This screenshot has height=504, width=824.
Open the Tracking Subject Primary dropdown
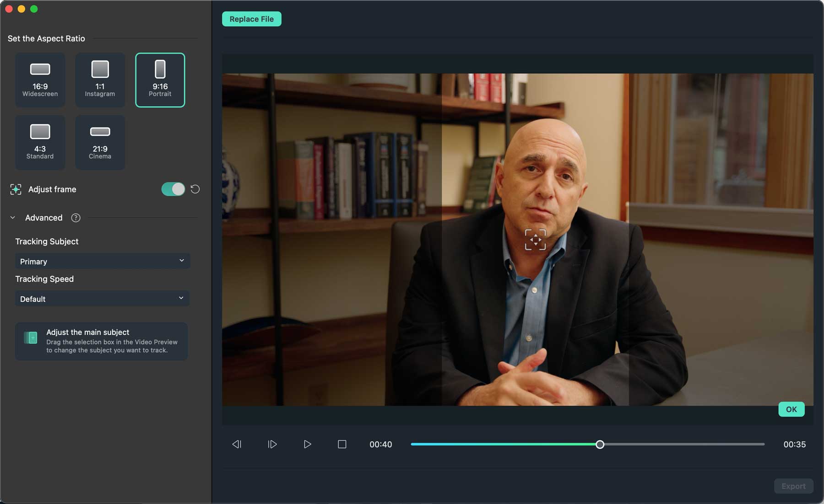click(103, 261)
